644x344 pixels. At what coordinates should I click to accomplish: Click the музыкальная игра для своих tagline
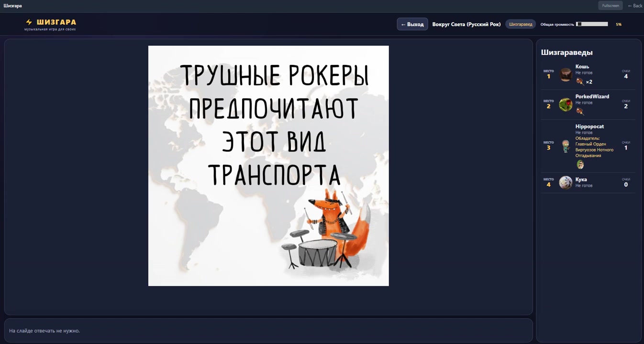click(x=50, y=29)
